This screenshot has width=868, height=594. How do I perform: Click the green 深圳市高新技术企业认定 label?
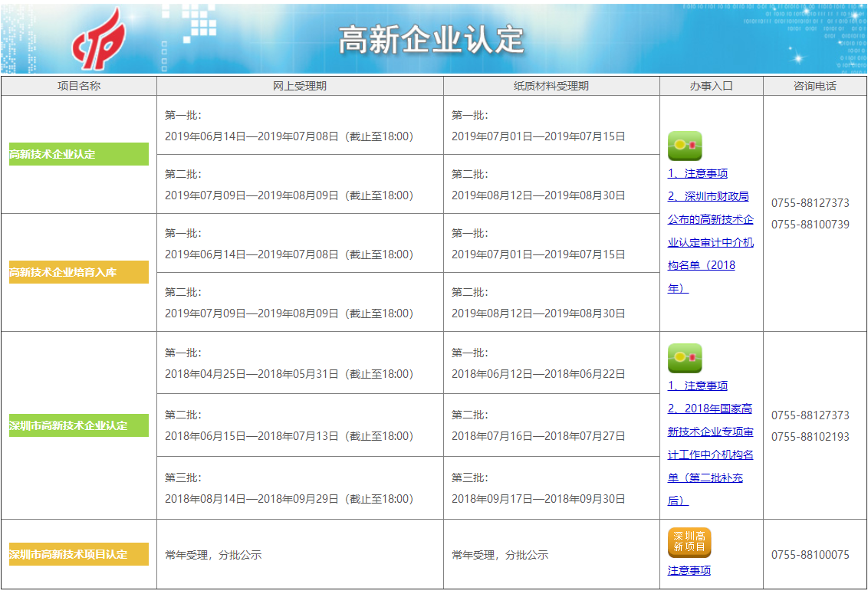coord(79,425)
